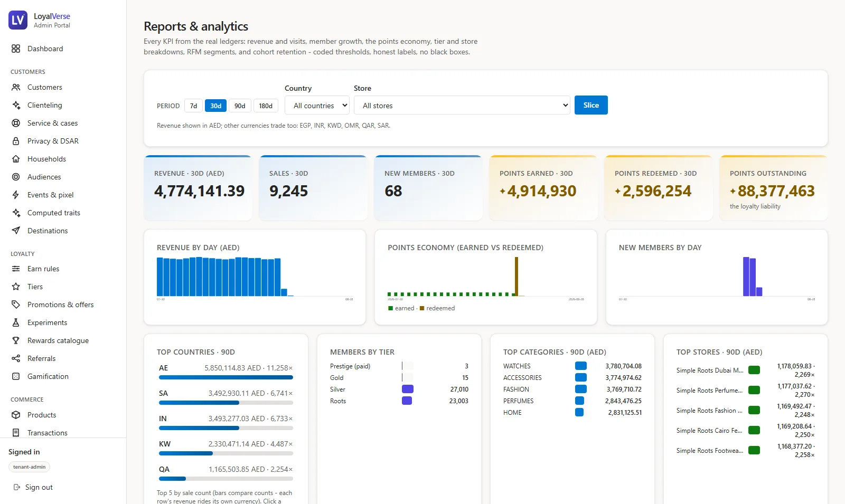Open the Store dropdown (All stores)
Viewport: 845px width, 504px height.
pyautogui.click(x=462, y=105)
